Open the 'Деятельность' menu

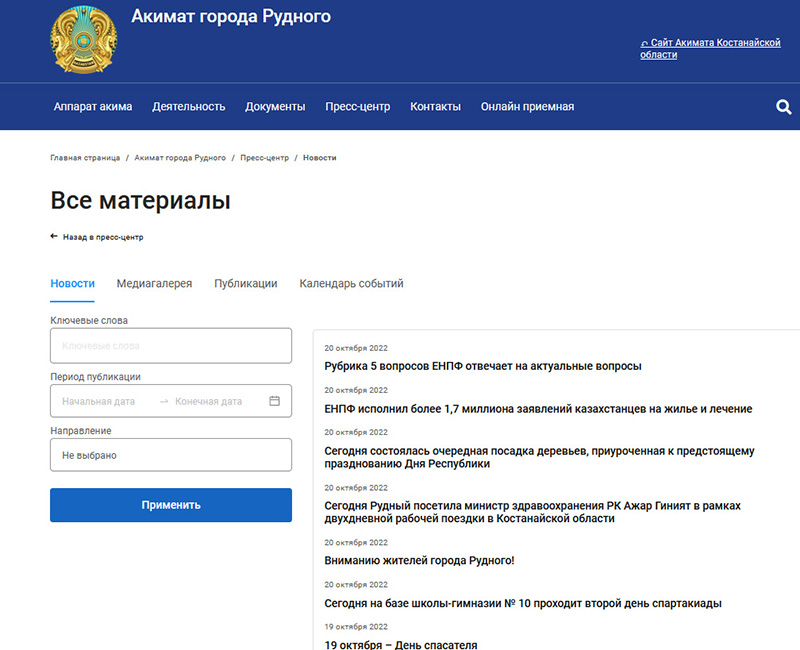[189, 107]
